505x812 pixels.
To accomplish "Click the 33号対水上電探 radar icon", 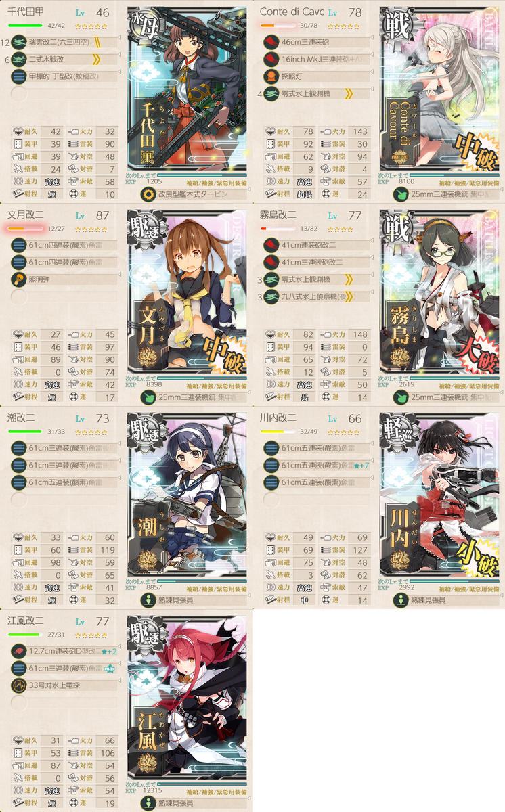I will pos(20,685).
